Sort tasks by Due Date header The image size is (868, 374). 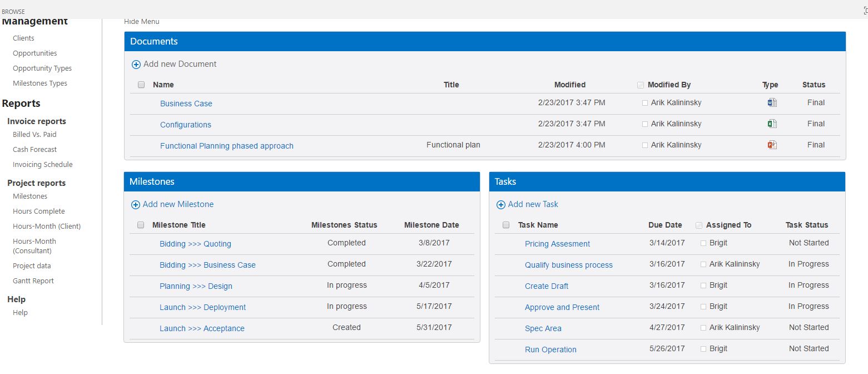pos(665,225)
